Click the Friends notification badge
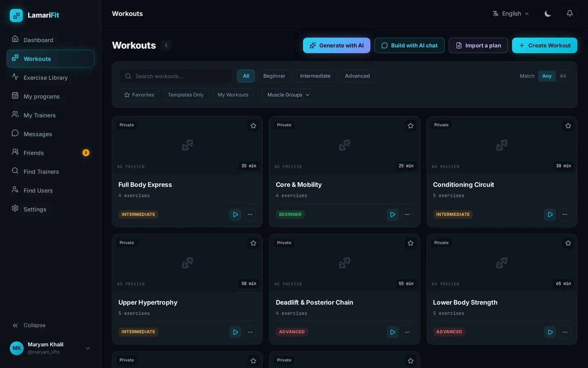 coord(86,153)
